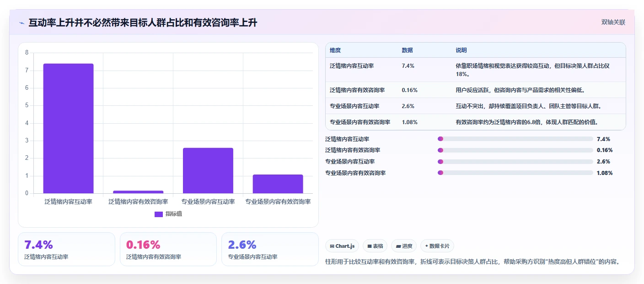Click the 泛情绪内容互动率 bar in chart
The image size is (644, 284).
pos(69,128)
